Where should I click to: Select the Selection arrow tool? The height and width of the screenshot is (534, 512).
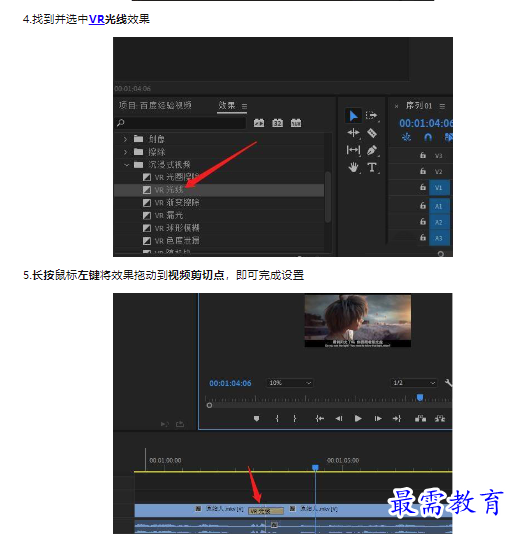353,116
